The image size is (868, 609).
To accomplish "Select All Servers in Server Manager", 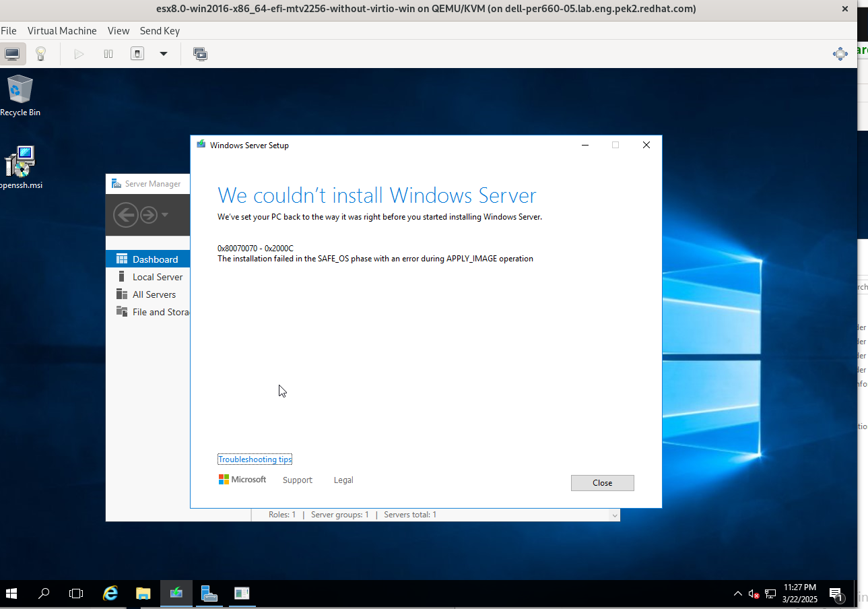I will point(148,294).
